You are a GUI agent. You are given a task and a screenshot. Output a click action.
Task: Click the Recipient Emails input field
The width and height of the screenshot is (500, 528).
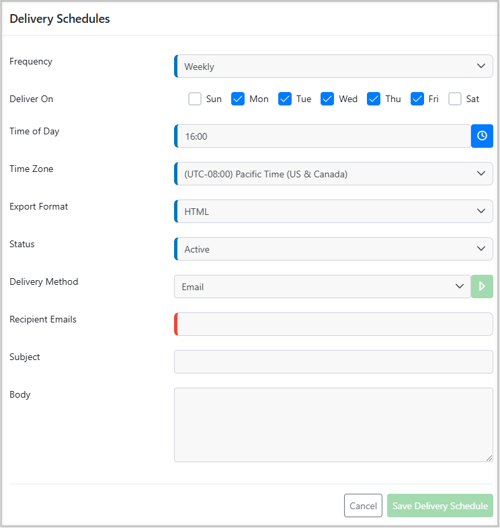(334, 324)
